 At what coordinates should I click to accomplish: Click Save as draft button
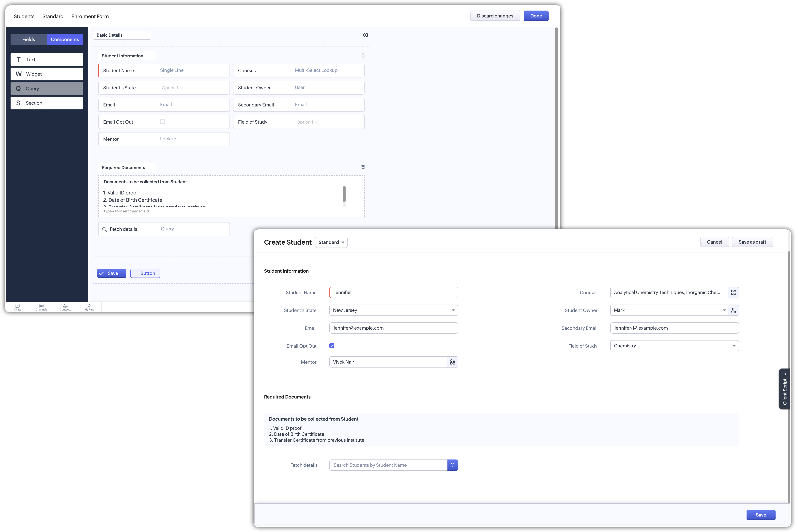tap(752, 242)
